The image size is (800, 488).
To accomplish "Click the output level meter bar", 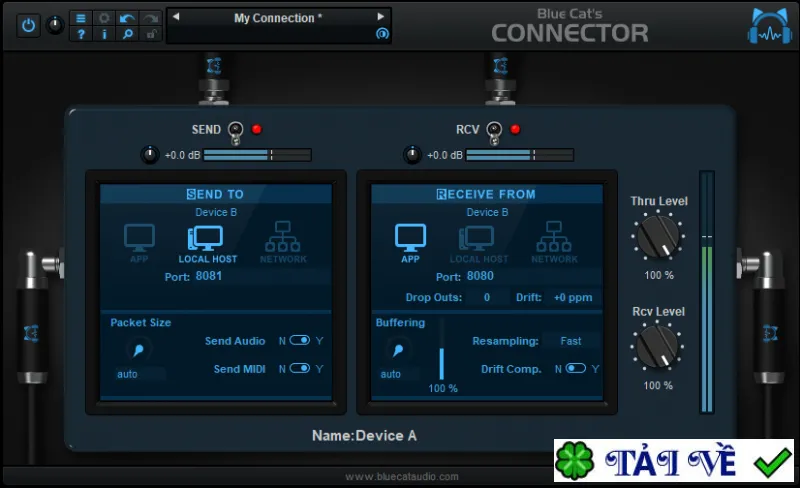I will [x=707, y=292].
